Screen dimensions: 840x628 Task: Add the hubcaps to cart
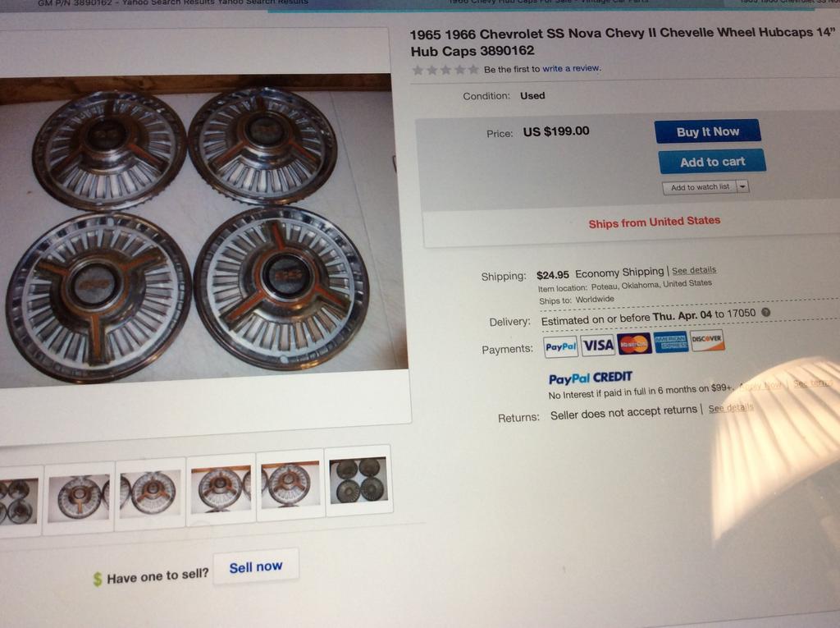pos(712,162)
